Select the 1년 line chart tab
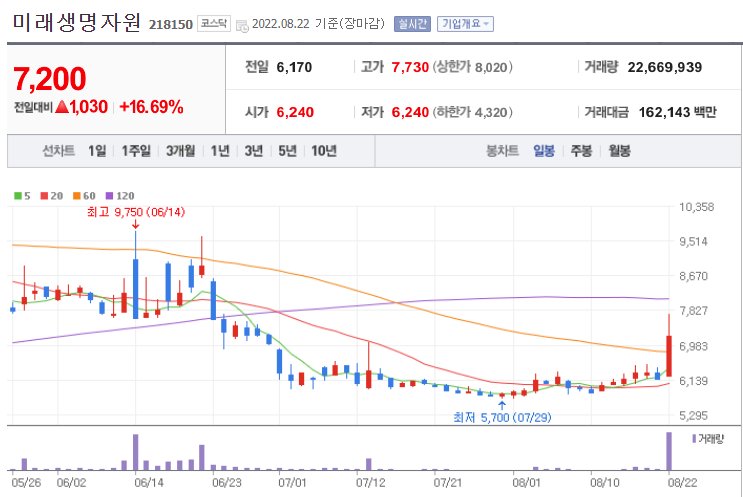This screenshot has width=743, height=497. (x=220, y=151)
